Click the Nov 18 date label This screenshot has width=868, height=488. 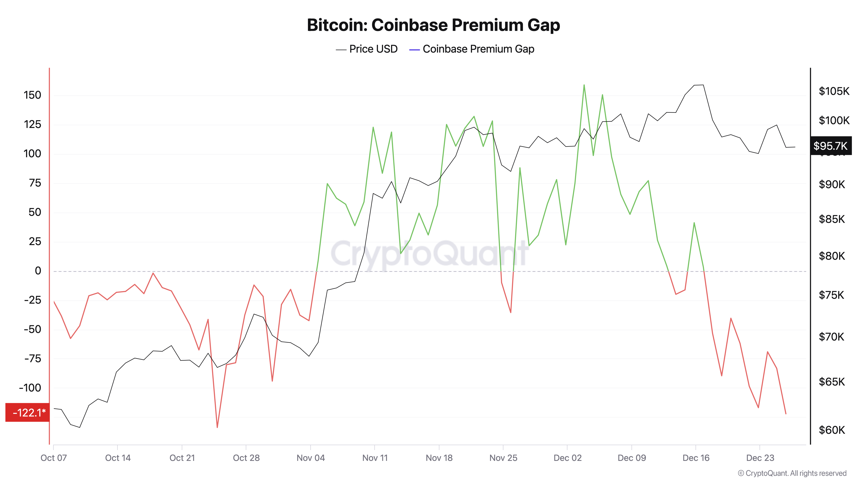tap(439, 458)
